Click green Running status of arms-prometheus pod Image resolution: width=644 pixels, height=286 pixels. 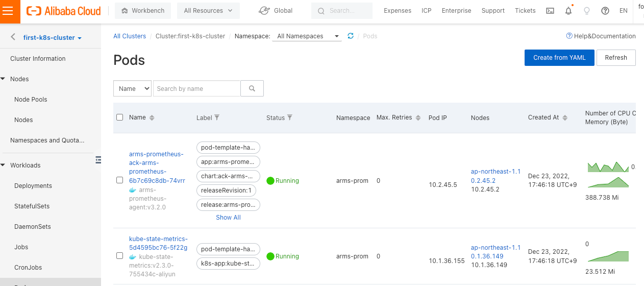click(x=283, y=181)
